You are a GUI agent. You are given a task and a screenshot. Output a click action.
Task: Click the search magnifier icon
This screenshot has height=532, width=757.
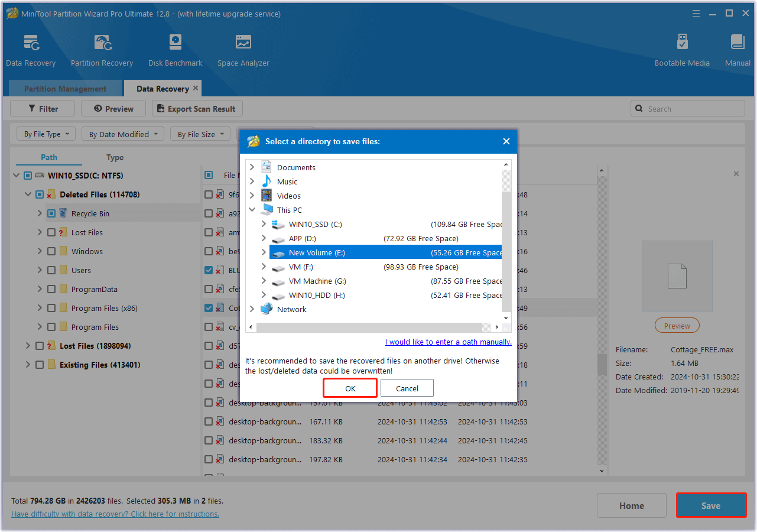pos(639,109)
